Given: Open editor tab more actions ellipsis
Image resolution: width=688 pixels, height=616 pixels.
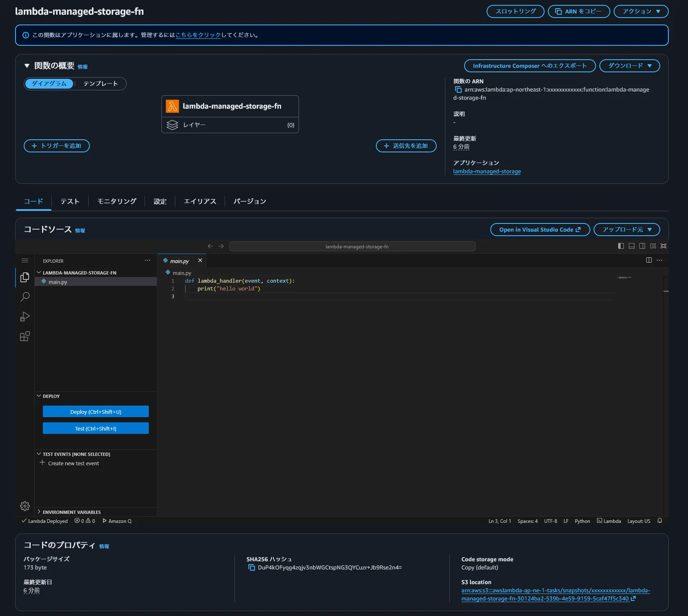Looking at the screenshot, I should (x=659, y=260).
